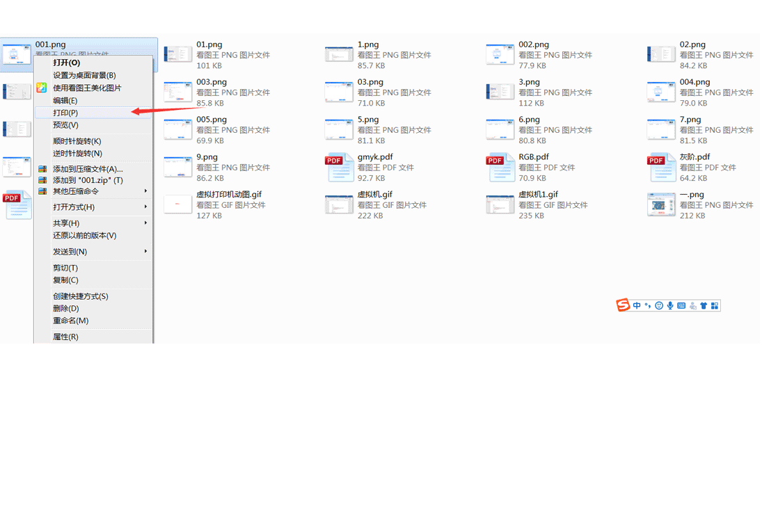Choose 打印(P) from the context menu
The height and width of the screenshot is (532, 762).
[65, 113]
